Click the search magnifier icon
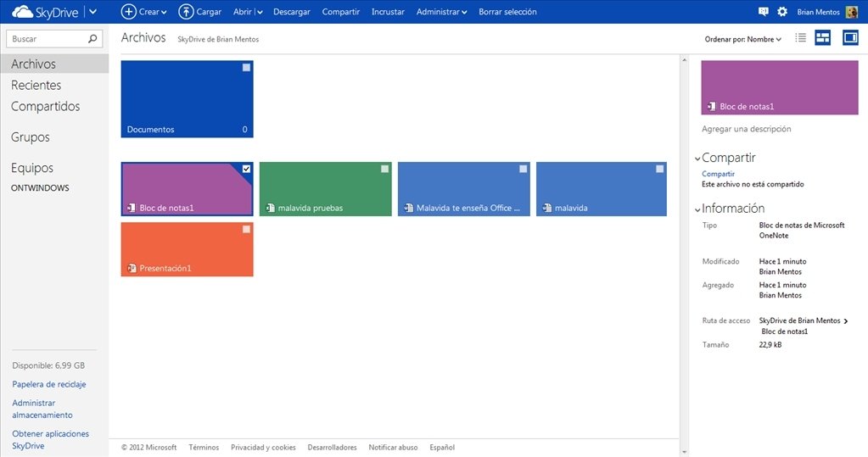 pos(92,38)
